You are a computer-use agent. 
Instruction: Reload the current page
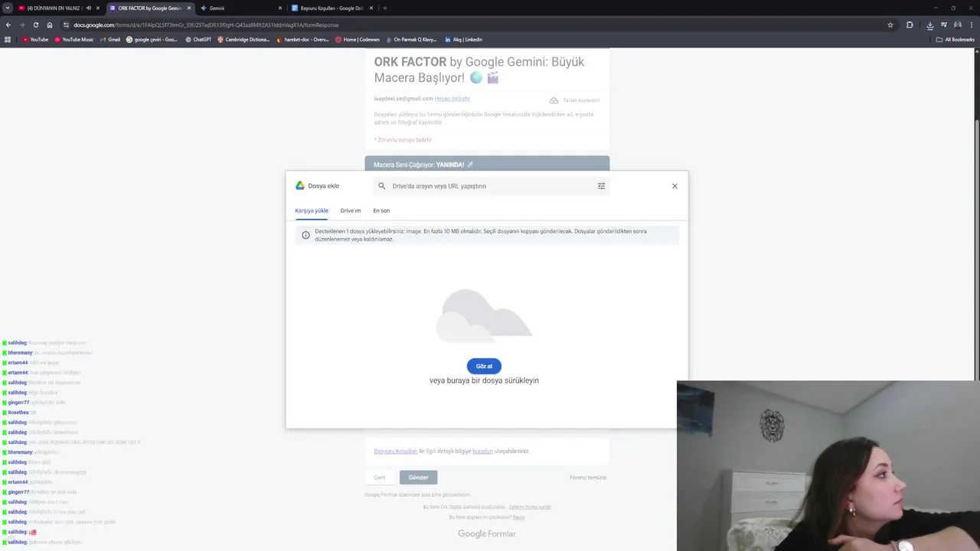click(x=36, y=24)
